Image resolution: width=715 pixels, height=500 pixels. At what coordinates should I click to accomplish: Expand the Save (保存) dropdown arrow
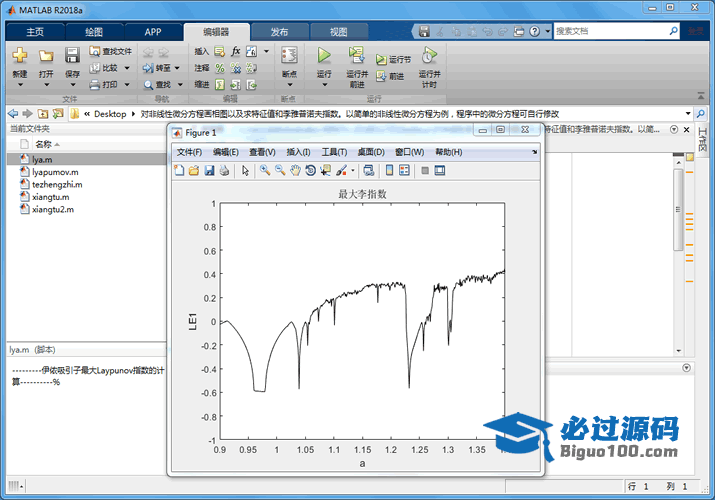coord(73,85)
